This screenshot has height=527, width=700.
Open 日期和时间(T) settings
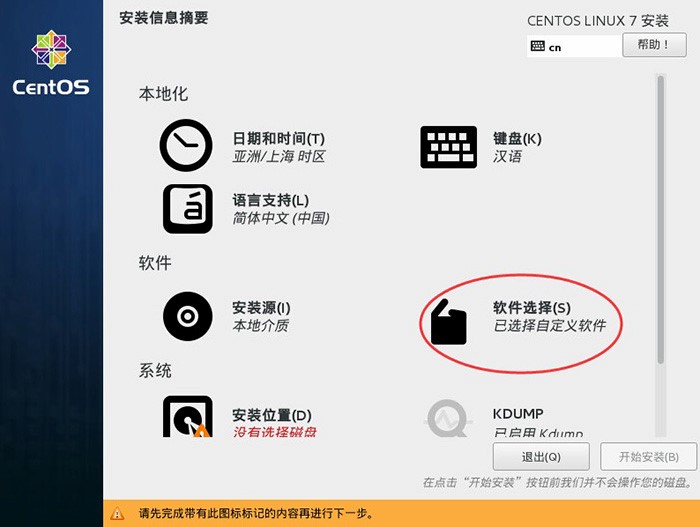[x=279, y=139]
